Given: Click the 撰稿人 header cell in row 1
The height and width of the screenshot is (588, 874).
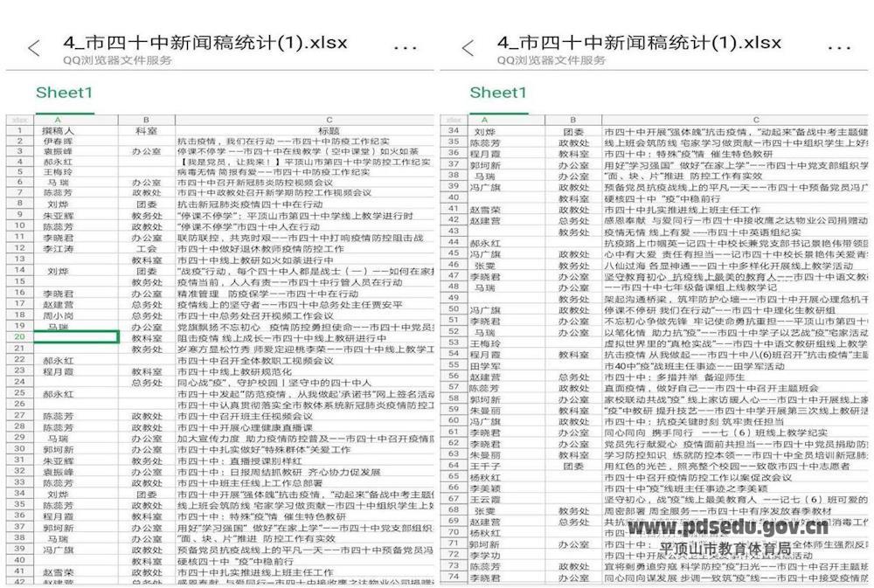Looking at the screenshot, I should (x=58, y=130).
